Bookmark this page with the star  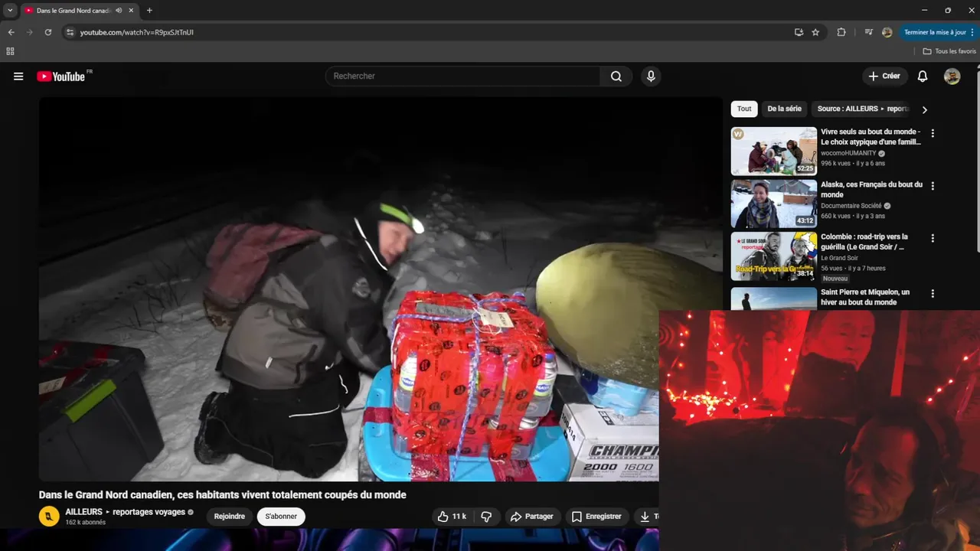(816, 32)
